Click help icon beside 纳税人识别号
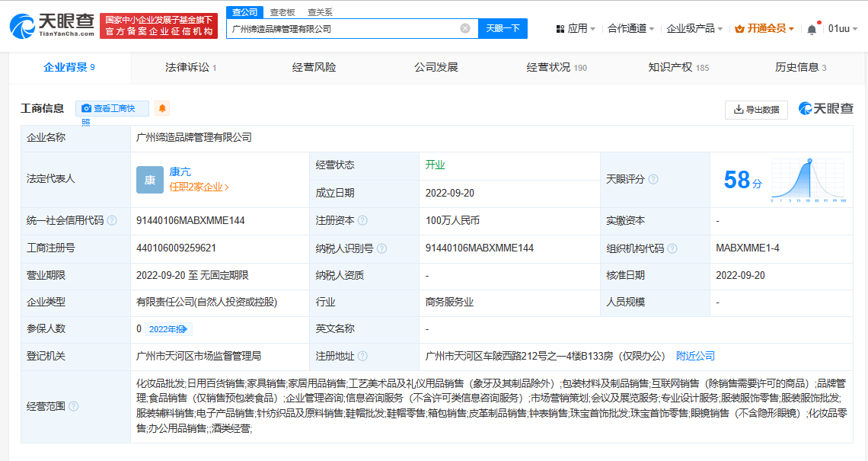Viewport: 868px width, 461px height. 382,248
